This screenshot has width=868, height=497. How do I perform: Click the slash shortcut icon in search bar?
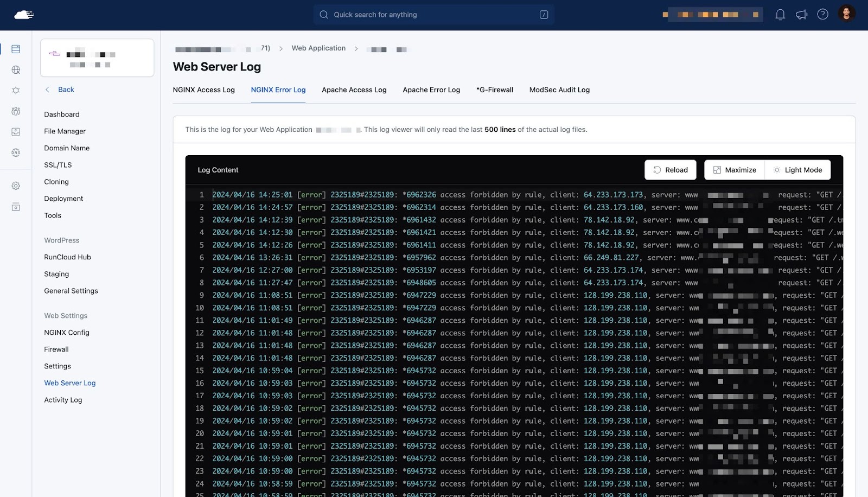[544, 15]
